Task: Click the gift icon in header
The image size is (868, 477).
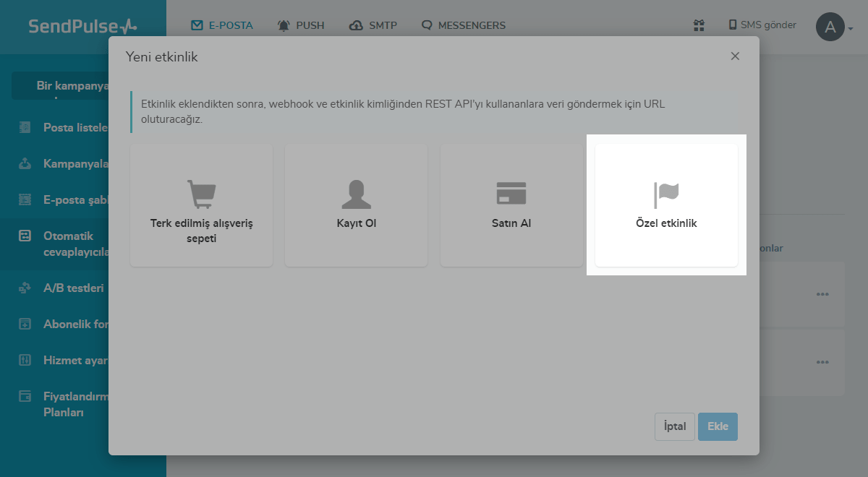Action: coord(699,25)
